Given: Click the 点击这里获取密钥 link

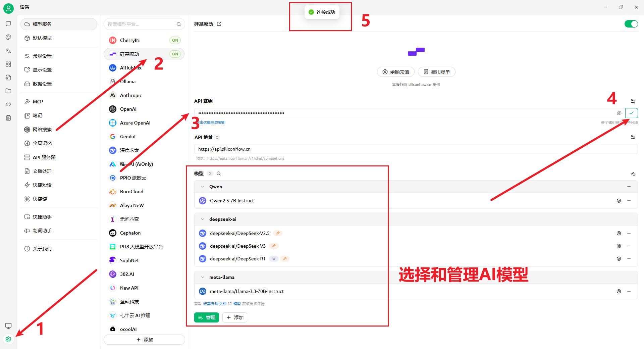Looking at the screenshot, I should [x=212, y=122].
